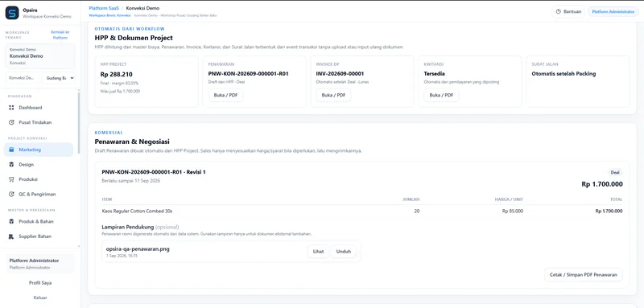
Task: Click Kembali ke Platform link
Action: pos(60,35)
